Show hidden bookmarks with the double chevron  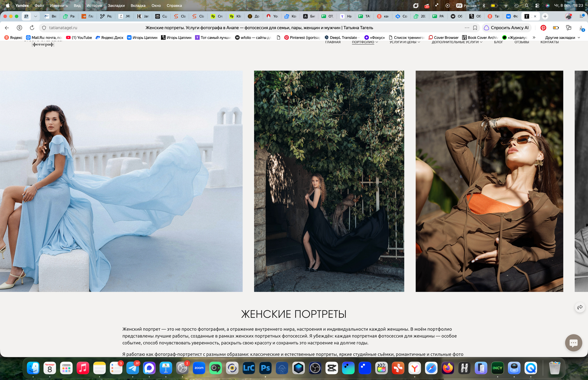tap(534, 37)
